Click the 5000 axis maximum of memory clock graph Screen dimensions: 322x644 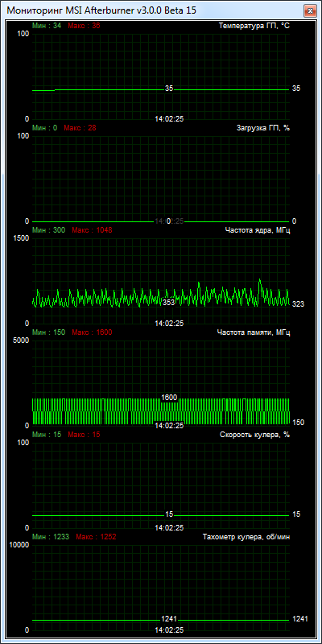point(21,341)
